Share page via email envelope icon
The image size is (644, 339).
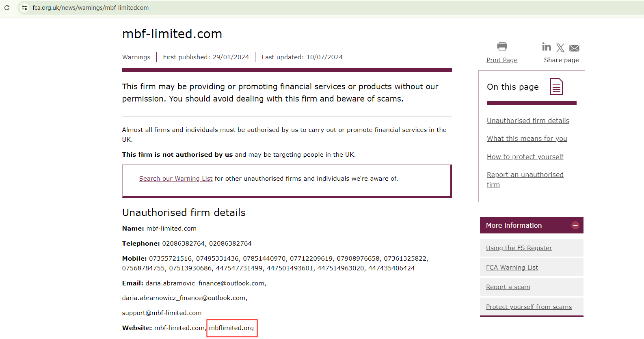[x=574, y=48]
